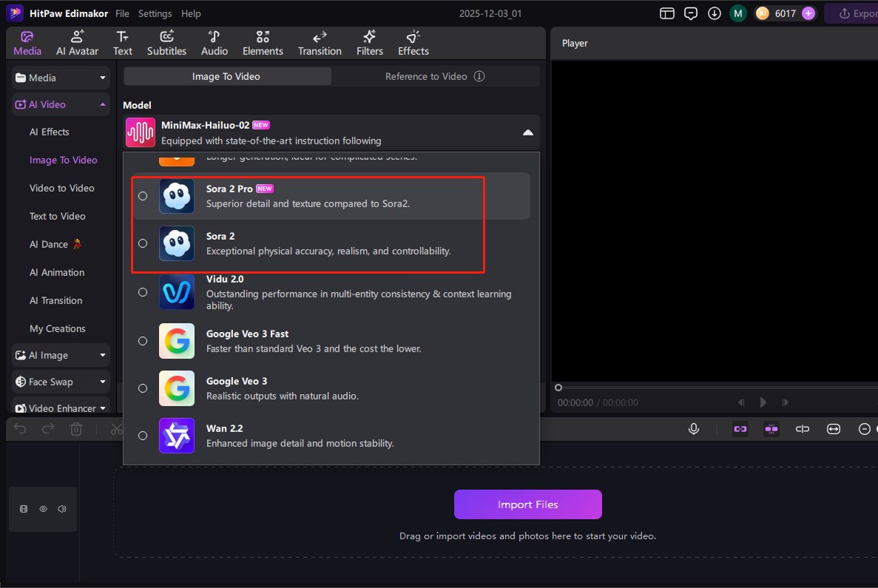
Task: Open the Filters panel
Action: pyautogui.click(x=369, y=42)
